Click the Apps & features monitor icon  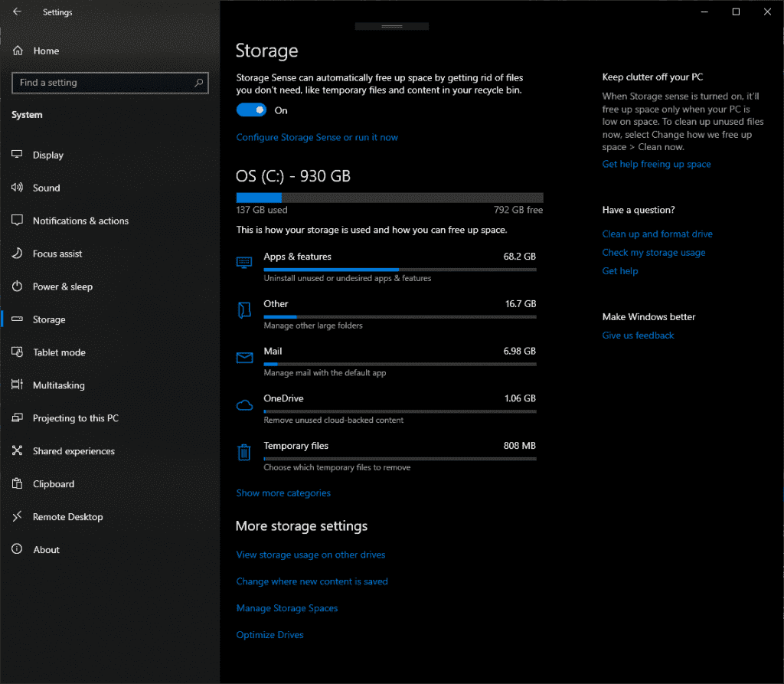click(244, 263)
